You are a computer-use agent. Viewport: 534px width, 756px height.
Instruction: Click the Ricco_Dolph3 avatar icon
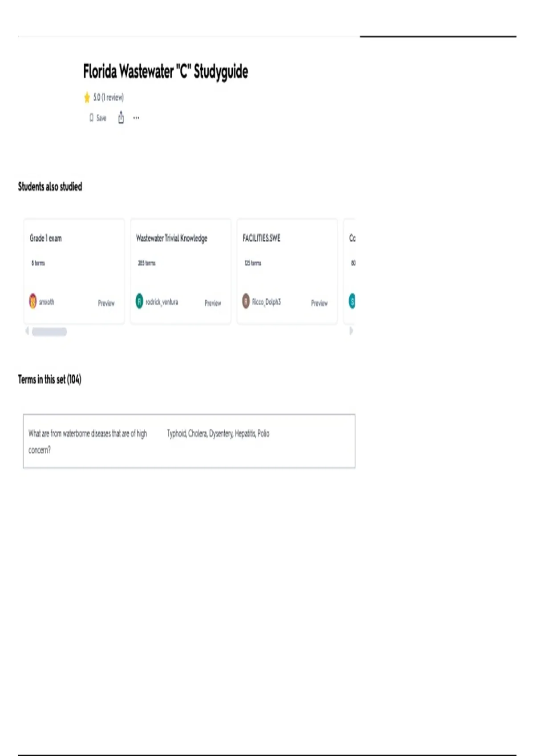(246, 302)
